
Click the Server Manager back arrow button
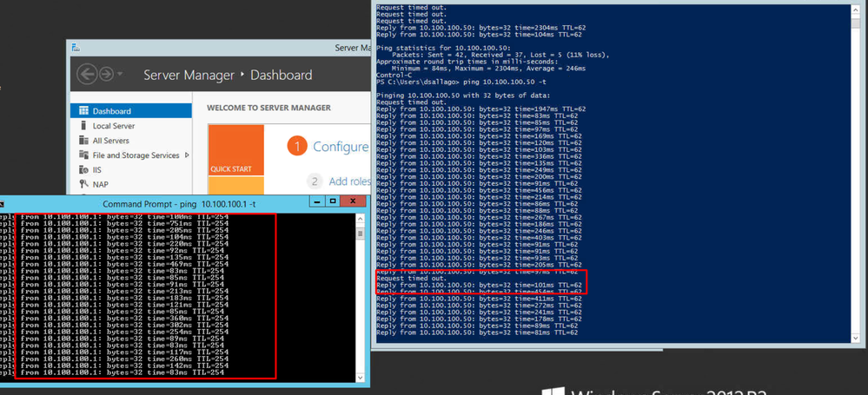(87, 75)
